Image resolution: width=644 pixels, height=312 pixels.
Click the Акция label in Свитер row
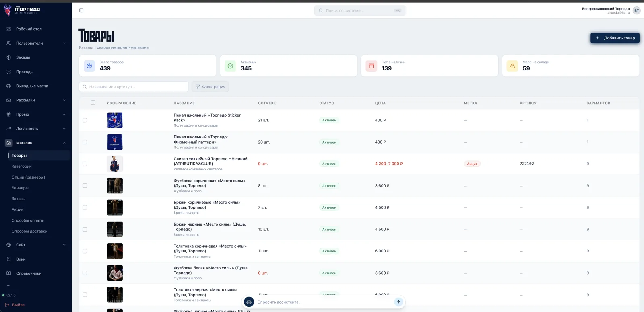click(472, 164)
